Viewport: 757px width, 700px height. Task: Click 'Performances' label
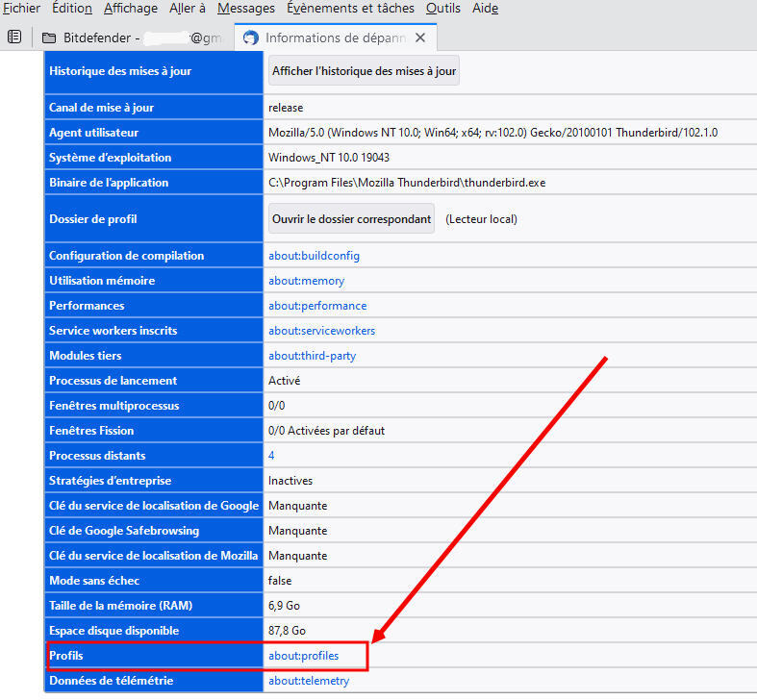click(87, 306)
